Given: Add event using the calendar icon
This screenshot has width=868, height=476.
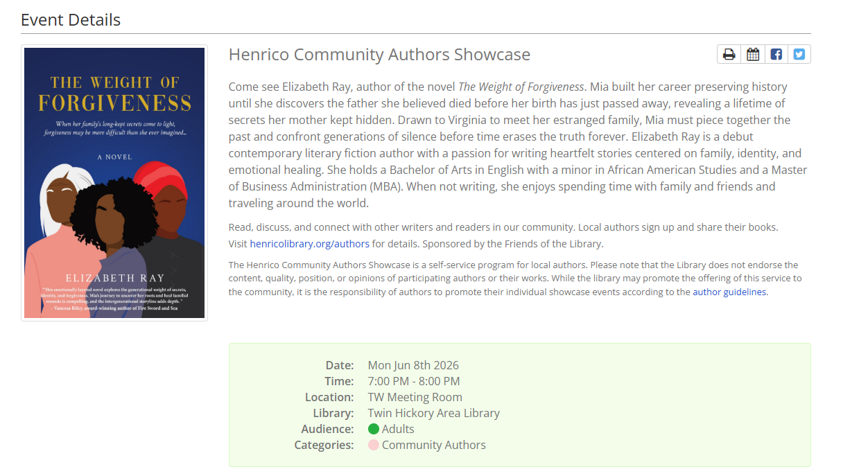Looking at the screenshot, I should click(753, 54).
